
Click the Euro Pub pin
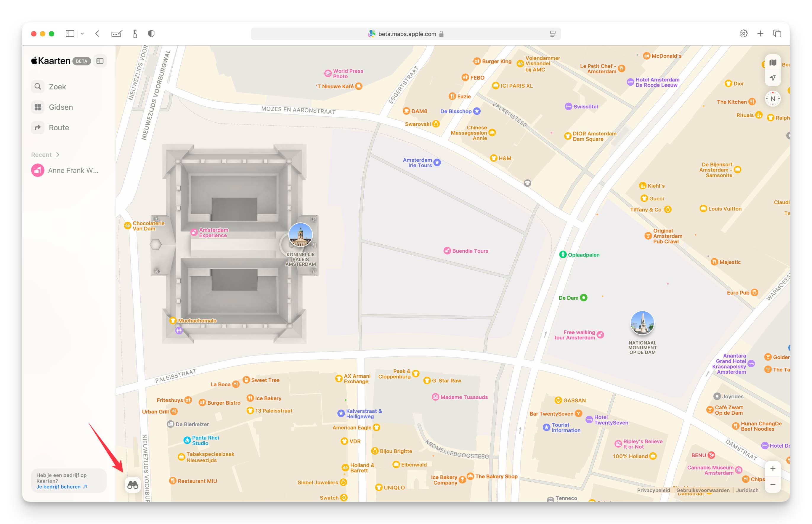coord(754,293)
